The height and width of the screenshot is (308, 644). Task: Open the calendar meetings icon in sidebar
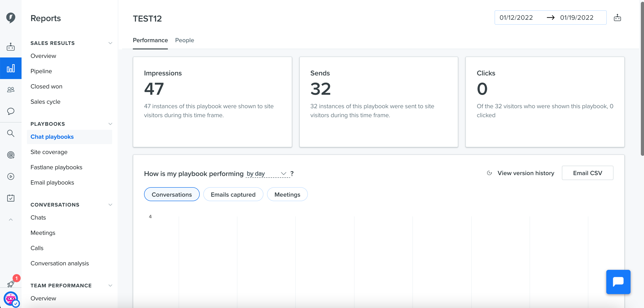[11, 198]
